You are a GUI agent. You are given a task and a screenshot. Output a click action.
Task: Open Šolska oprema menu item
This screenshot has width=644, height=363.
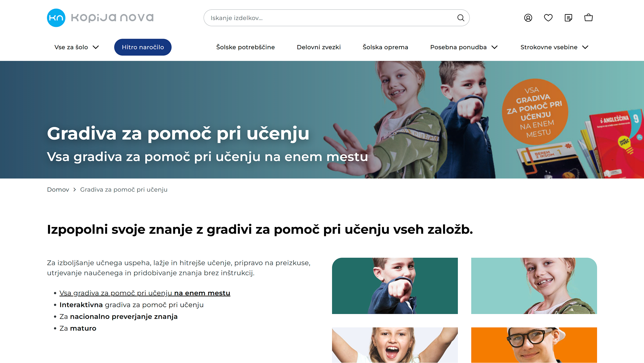[x=385, y=47]
